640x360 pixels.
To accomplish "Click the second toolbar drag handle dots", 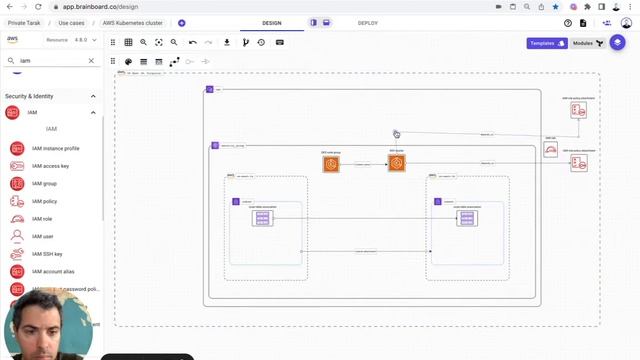I will [113, 61].
